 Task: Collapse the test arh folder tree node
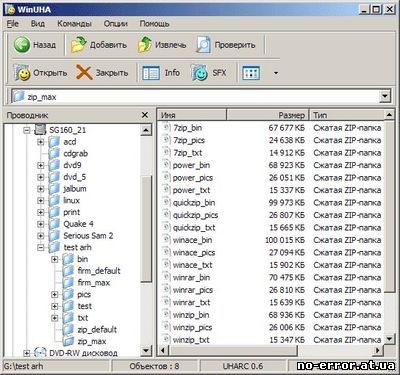(x=41, y=247)
